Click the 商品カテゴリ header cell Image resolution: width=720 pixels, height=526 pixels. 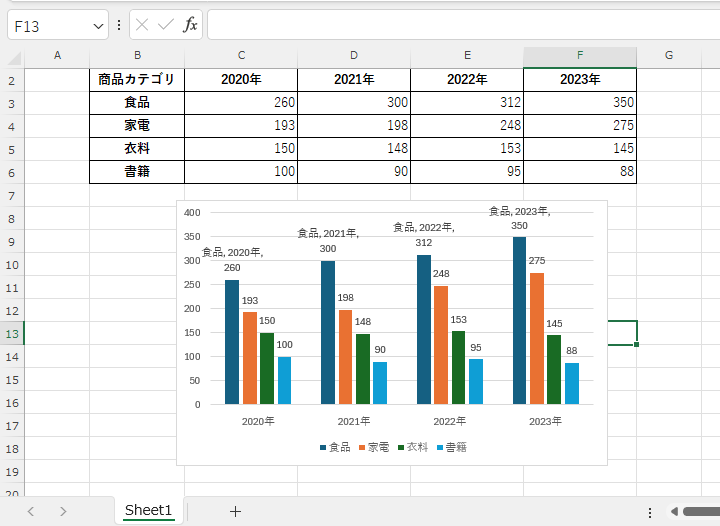[x=137, y=80]
